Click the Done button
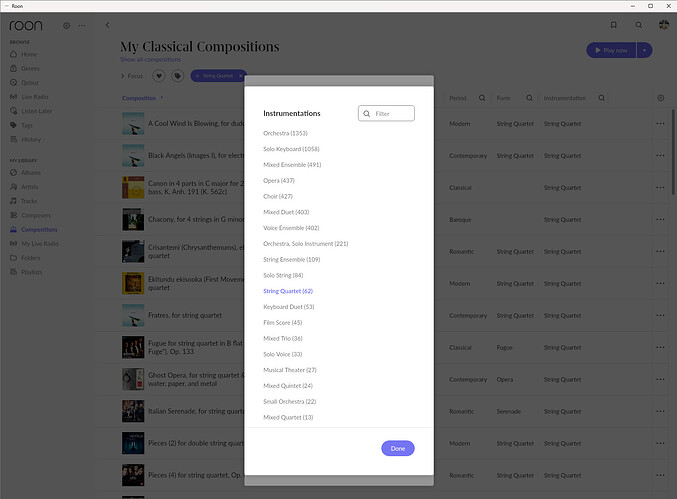677x499 pixels. pos(398,448)
